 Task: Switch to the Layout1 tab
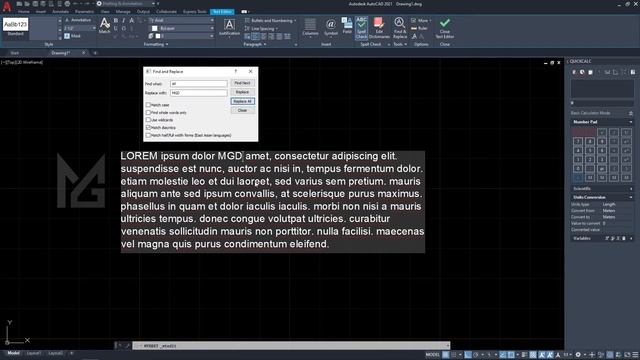pyautogui.click(x=33, y=353)
